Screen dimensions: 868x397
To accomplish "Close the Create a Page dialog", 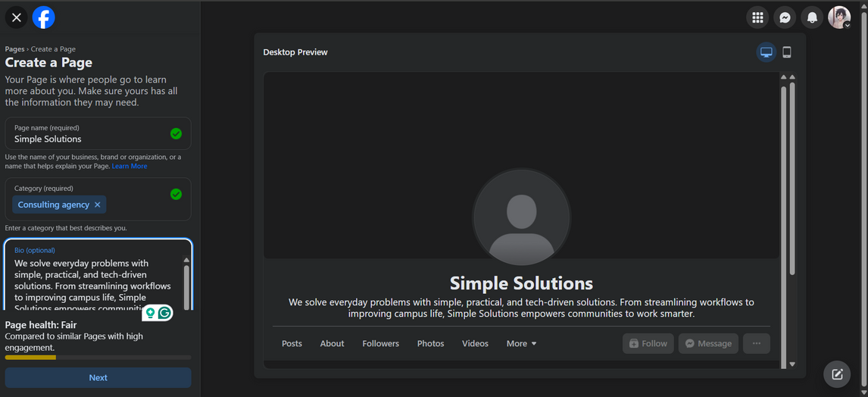I will coord(17,17).
